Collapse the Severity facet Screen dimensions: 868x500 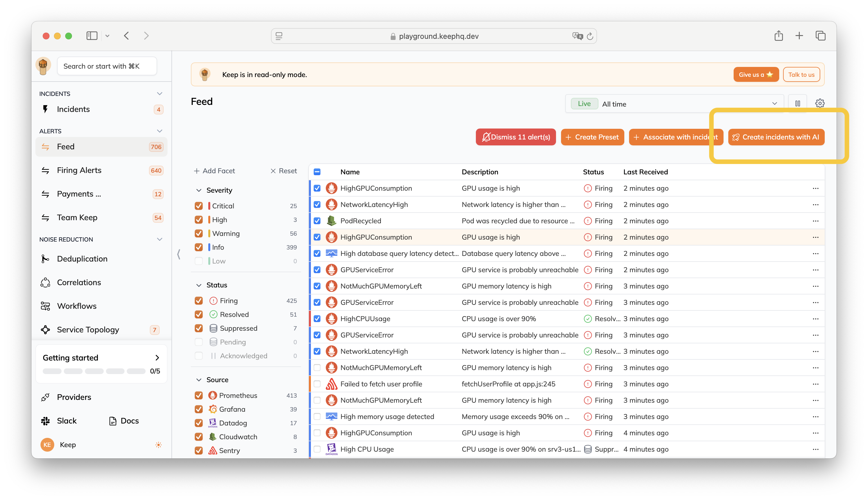click(198, 190)
